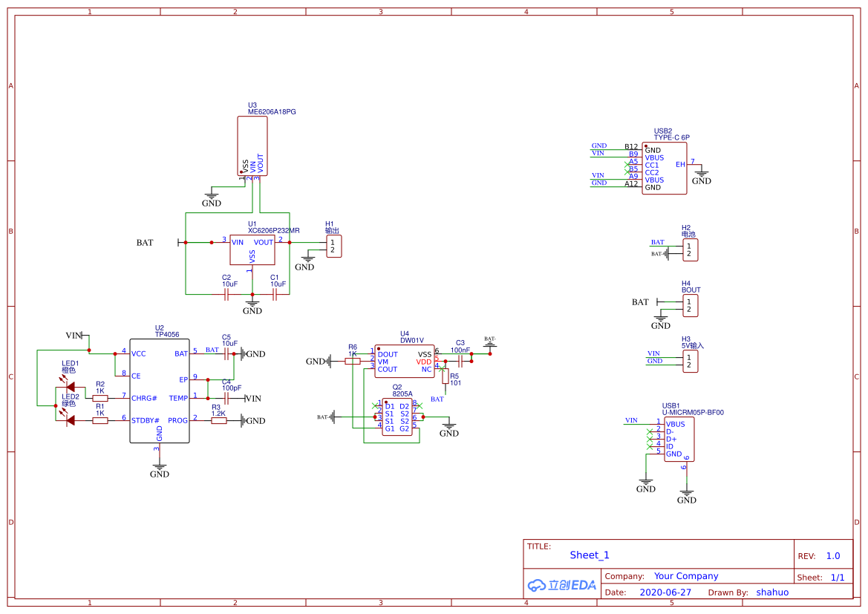Click the "8205A" part label
Screen dimensions: 868x614
tap(402, 393)
